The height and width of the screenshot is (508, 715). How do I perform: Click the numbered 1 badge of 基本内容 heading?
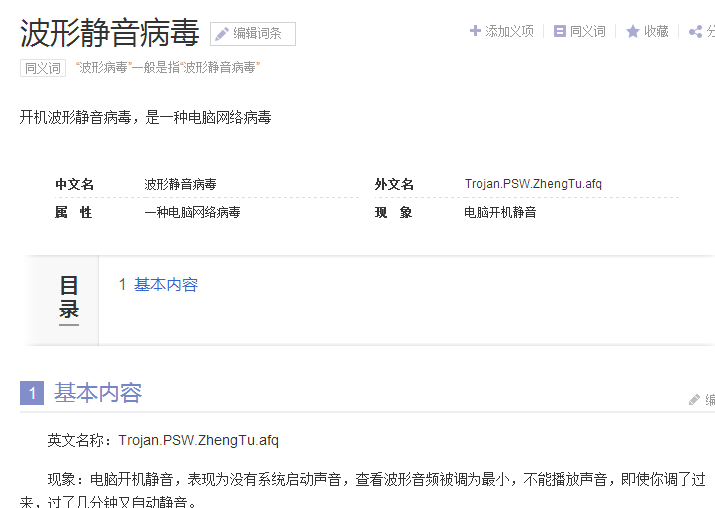click(32, 393)
